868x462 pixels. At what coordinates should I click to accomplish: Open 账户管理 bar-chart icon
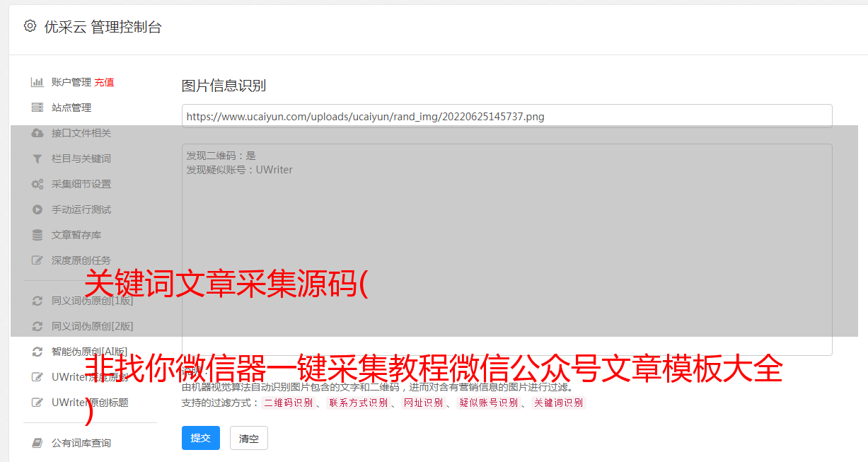point(37,82)
